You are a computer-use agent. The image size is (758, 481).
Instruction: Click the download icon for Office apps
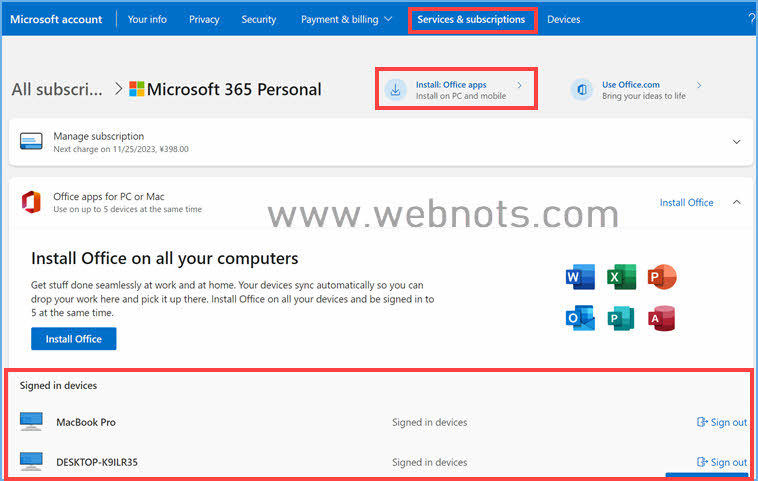[x=396, y=90]
